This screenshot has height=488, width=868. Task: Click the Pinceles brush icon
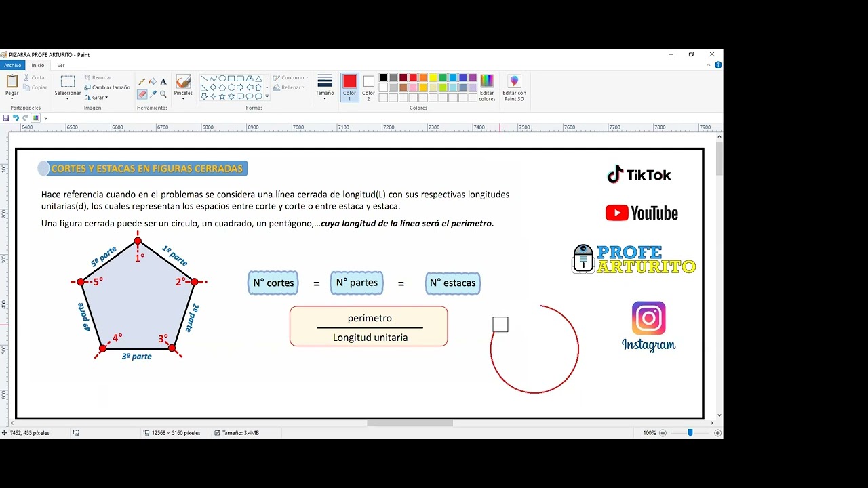coord(183,81)
